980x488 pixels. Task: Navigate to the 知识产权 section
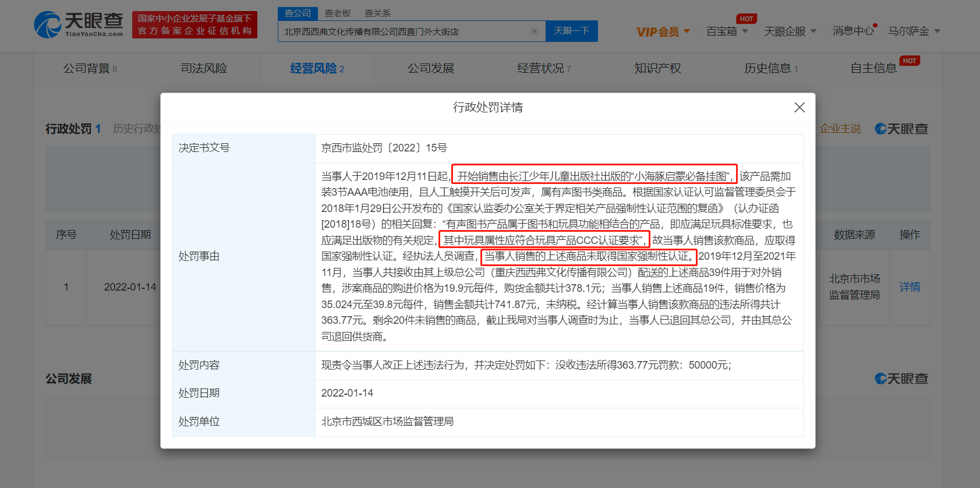[x=657, y=69]
